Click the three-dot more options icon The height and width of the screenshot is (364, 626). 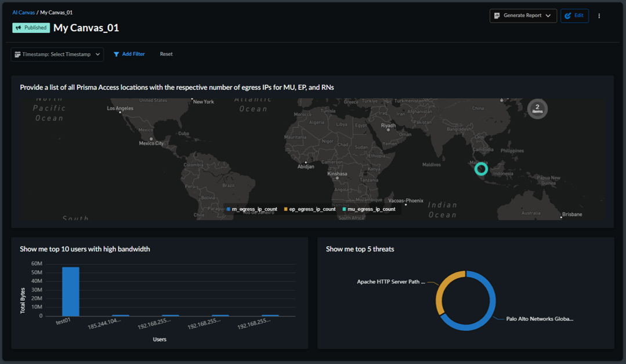[x=599, y=16]
